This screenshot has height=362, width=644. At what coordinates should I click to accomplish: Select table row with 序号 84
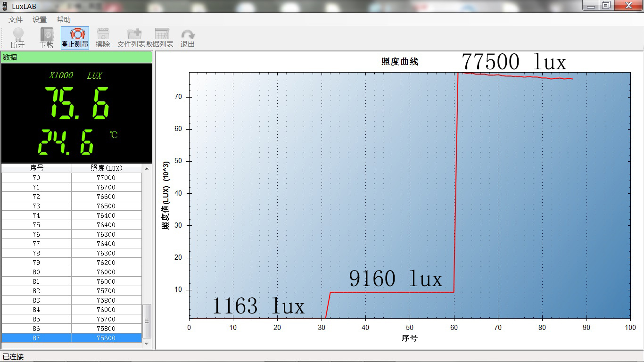click(72, 310)
